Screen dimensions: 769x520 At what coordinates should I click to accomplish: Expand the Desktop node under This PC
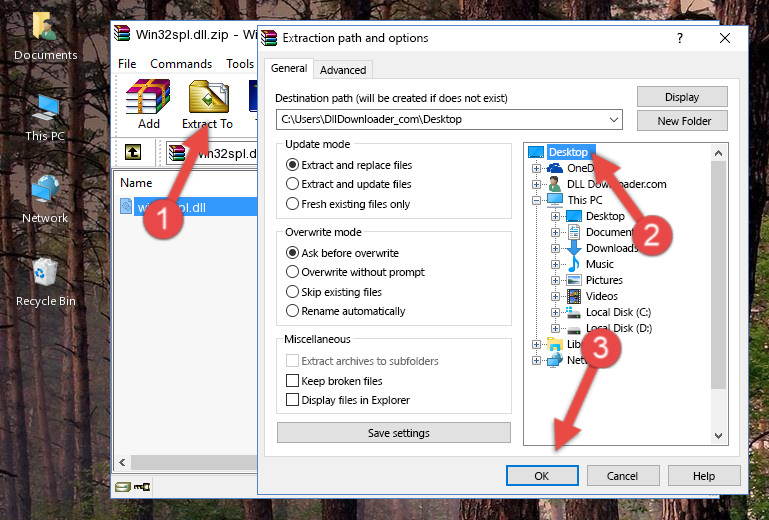point(555,216)
